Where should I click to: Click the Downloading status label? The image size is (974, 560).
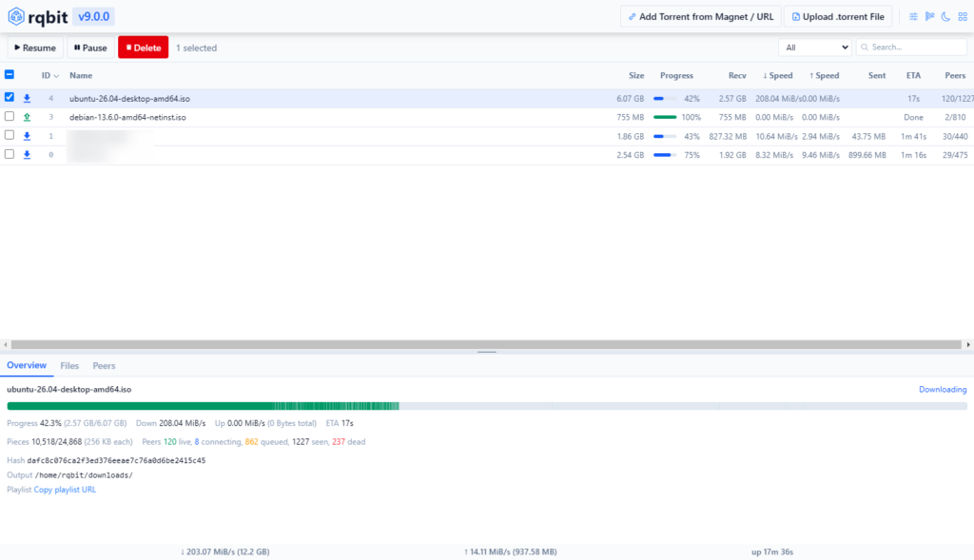pos(943,389)
